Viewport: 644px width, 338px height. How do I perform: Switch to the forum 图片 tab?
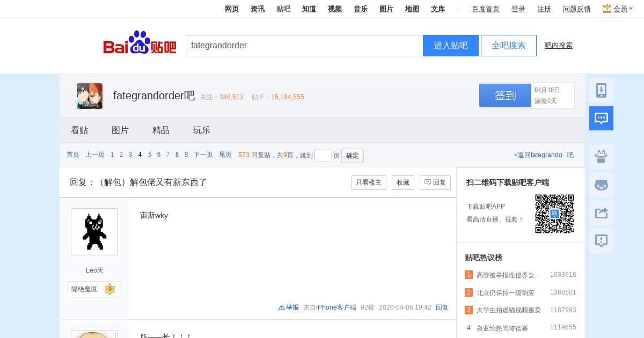pos(120,130)
